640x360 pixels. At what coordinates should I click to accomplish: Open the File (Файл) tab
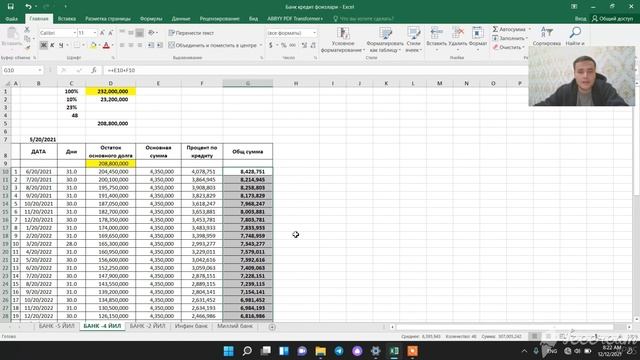pos(11,19)
